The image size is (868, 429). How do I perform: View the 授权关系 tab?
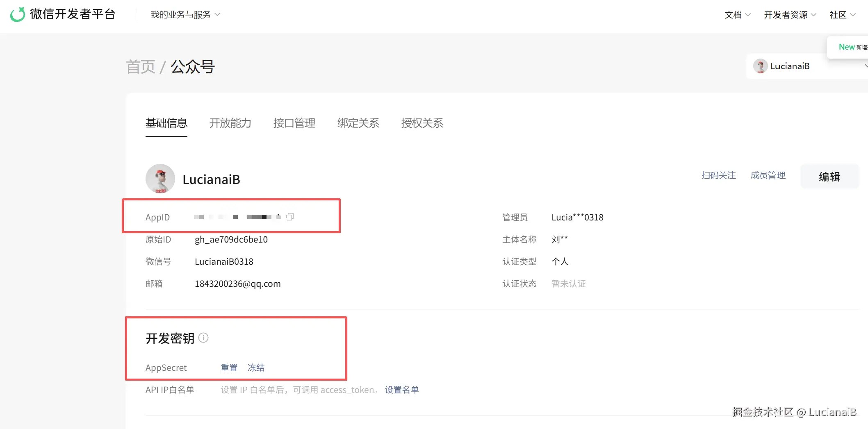tap(422, 123)
